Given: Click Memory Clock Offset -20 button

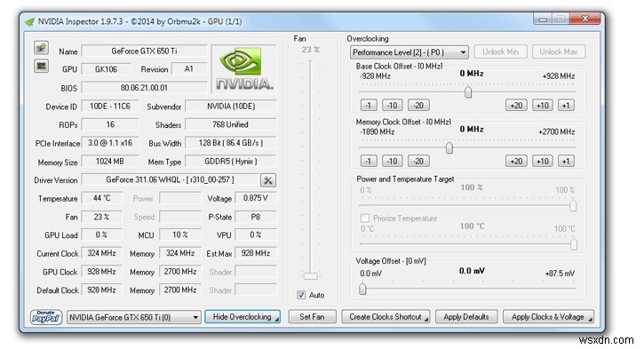Looking at the screenshot, I should (418, 161).
